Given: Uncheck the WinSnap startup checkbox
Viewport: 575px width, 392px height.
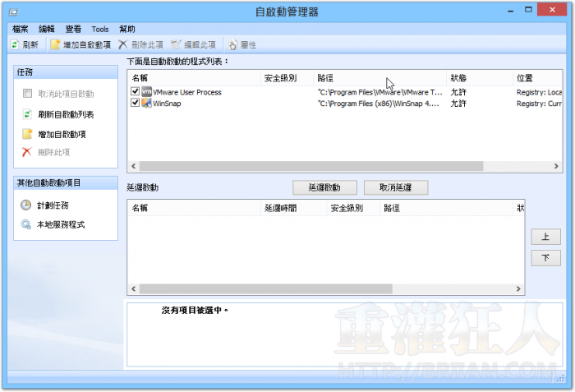Looking at the screenshot, I should [136, 104].
